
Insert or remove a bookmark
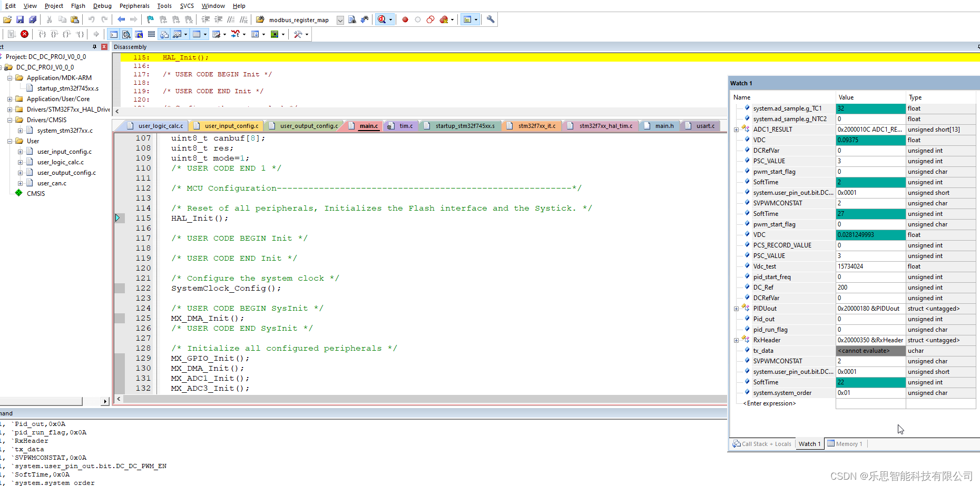point(150,19)
